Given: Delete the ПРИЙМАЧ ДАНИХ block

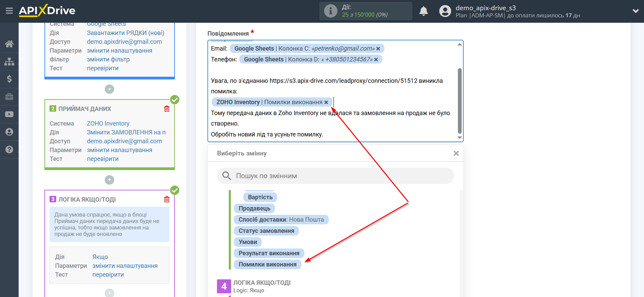Looking at the screenshot, I should pyautogui.click(x=167, y=109).
